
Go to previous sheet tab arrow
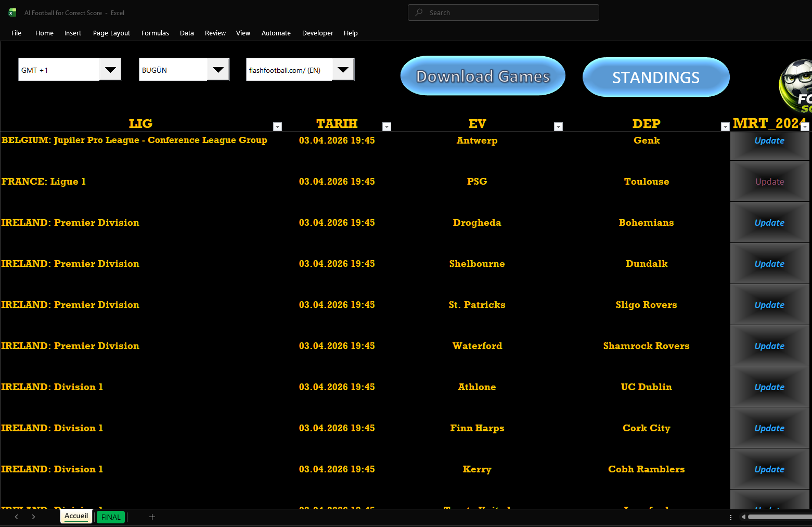(x=17, y=517)
